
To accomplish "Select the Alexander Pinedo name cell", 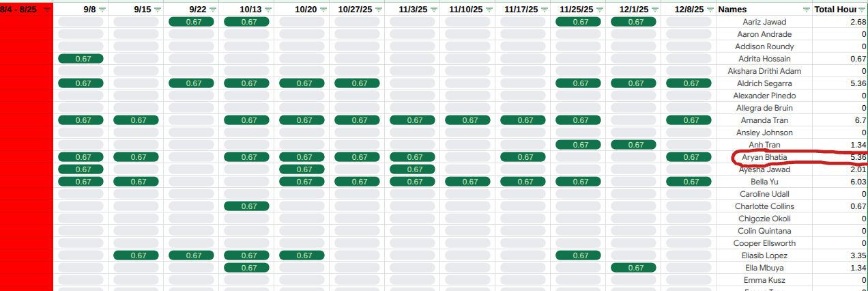I will [x=764, y=96].
